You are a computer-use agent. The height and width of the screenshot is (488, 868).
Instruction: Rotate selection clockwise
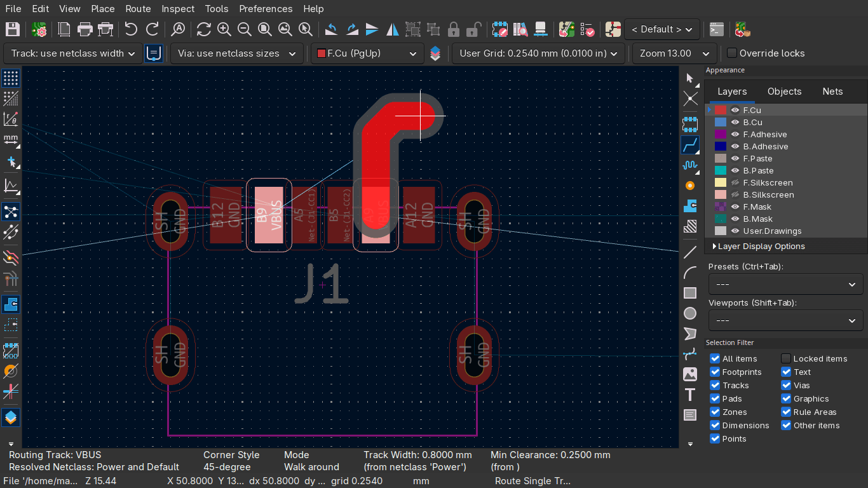tap(352, 29)
